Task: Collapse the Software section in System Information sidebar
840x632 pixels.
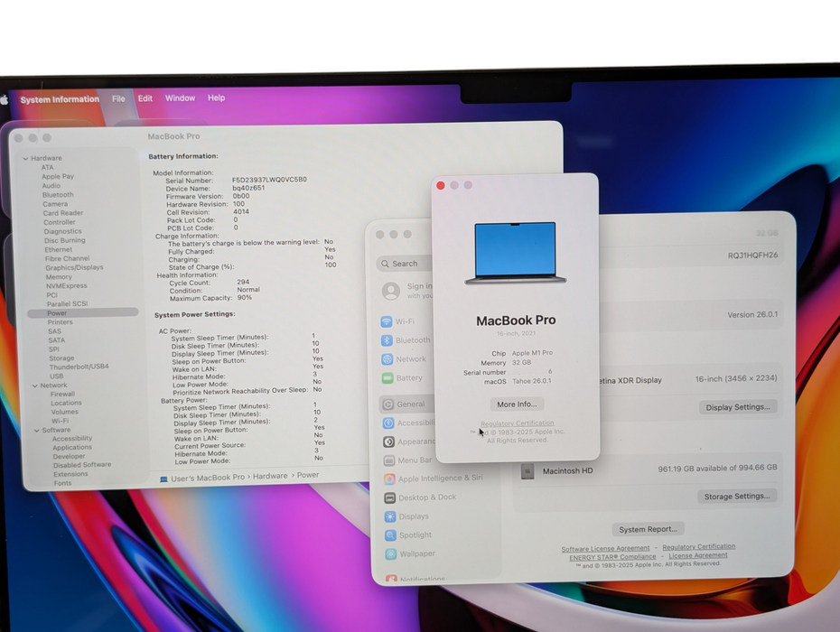Action: (x=37, y=431)
